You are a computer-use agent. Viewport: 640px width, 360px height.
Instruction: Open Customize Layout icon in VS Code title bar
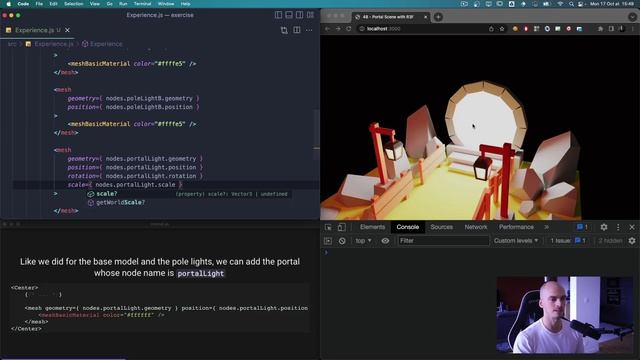(311, 15)
